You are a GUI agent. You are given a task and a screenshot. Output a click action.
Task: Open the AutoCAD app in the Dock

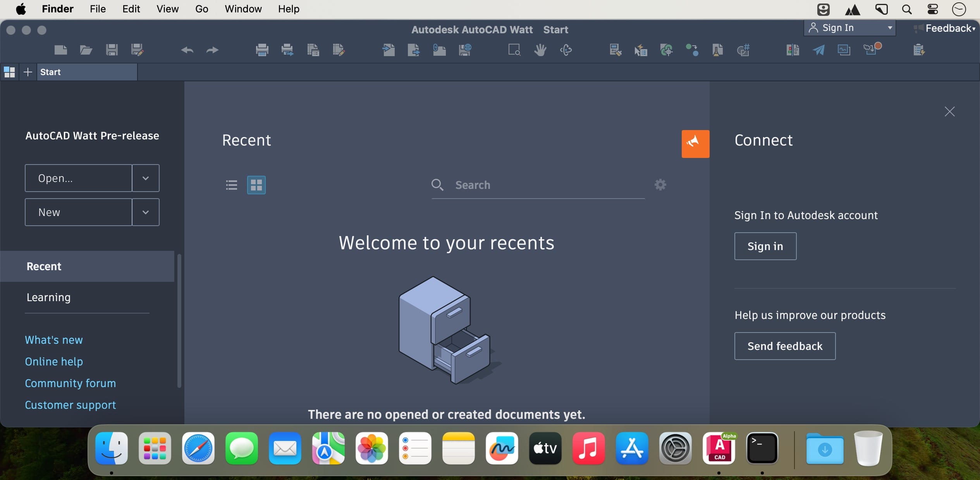(719, 448)
